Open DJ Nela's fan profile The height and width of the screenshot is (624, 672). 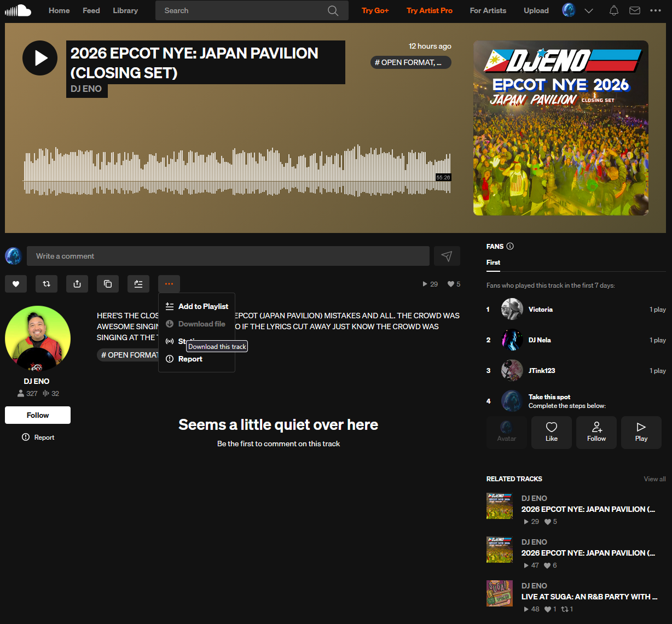tap(540, 340)
